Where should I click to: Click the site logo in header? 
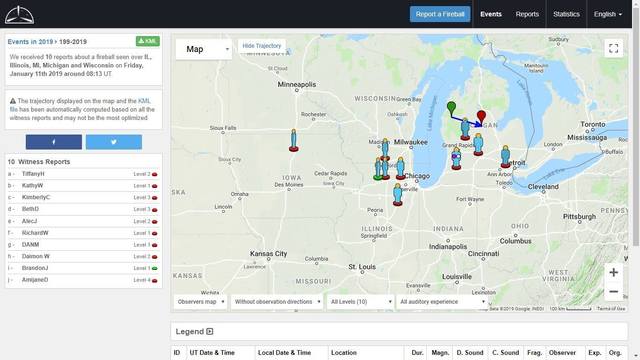(19, 15)
